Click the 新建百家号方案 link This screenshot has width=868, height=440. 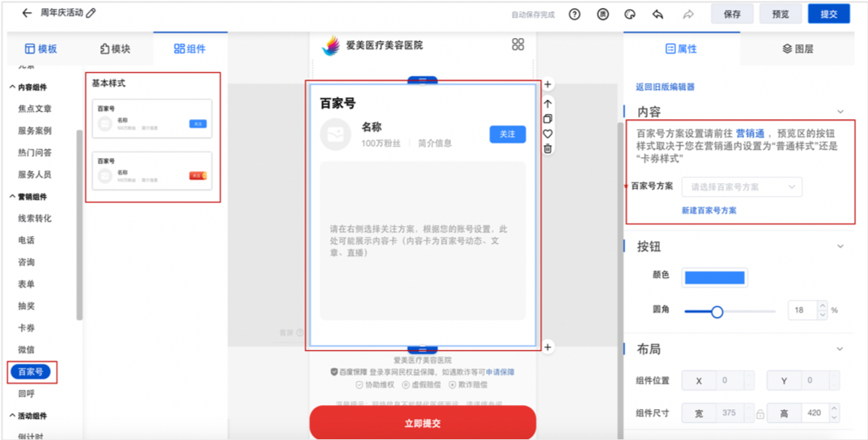pos(708,210)
